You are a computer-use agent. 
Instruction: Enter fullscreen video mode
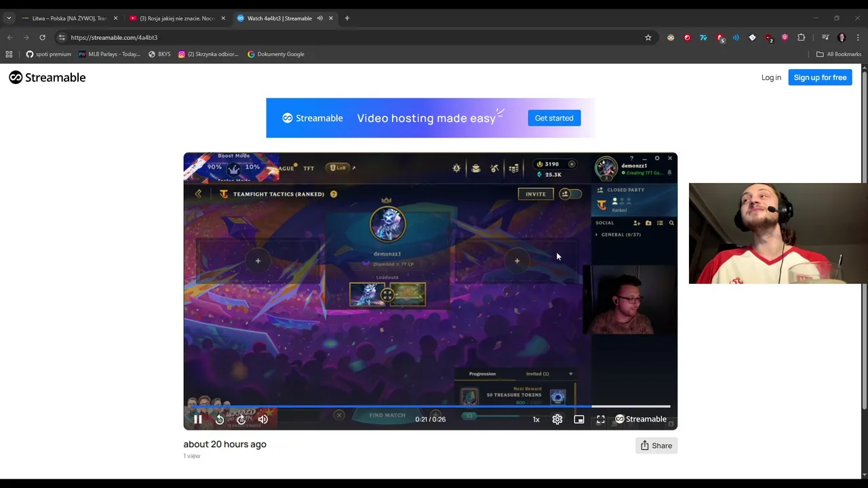(601, 420)
